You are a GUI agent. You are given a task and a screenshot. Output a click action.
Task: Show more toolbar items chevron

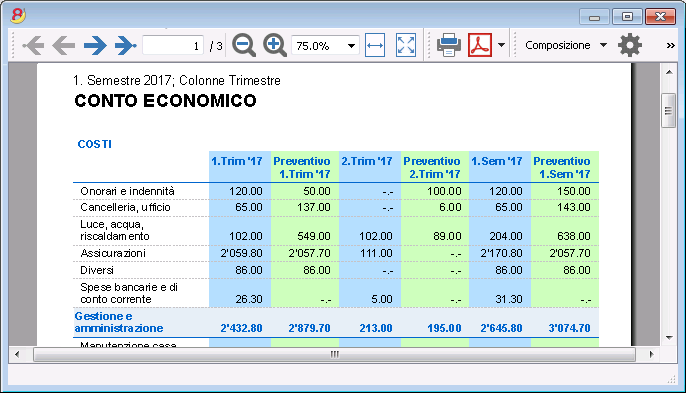point(670,46)
